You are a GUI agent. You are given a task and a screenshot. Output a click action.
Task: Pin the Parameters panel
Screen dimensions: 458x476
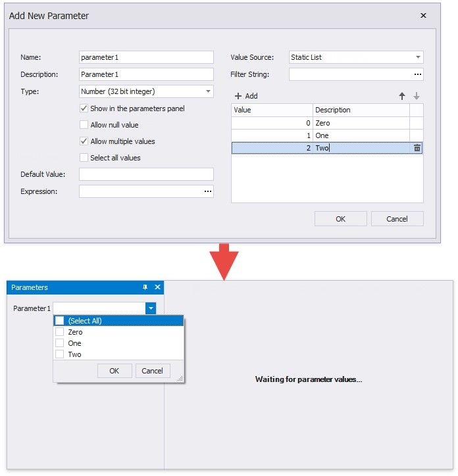pyautogui.click(x=145, y=287)
